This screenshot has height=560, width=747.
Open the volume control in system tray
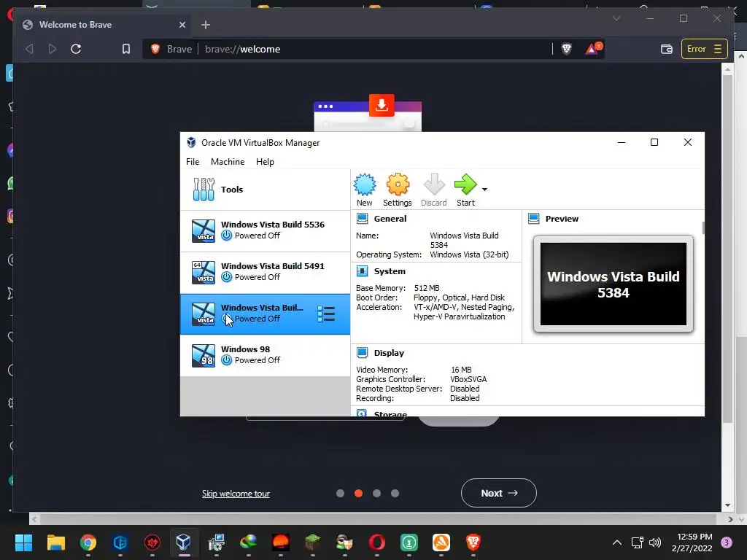655,542
